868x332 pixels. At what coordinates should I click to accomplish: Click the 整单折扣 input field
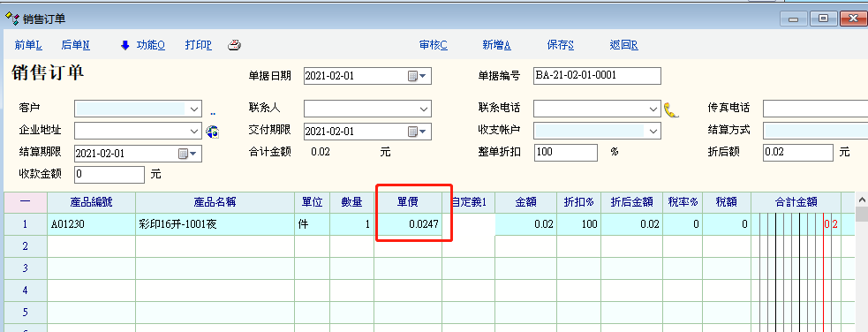(x=566, y=152)
